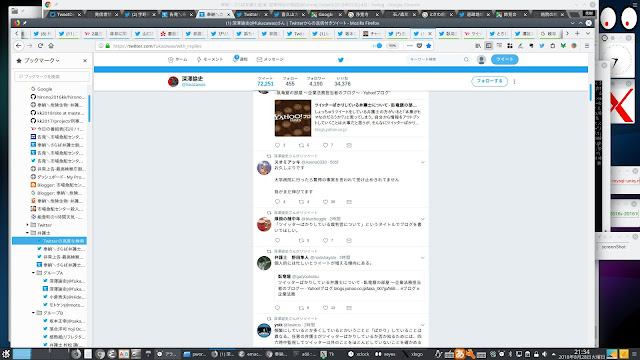Click the Evernote elephant extension icon
This screenshot has width=640, height=360.
coord(531,46)
